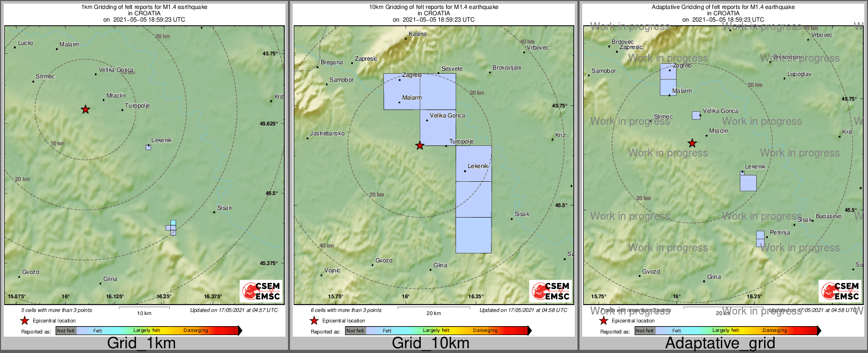Click the '1km Gridding of felt reports' title
Viewport: 868px width, 353px height.
pos(144,7)
